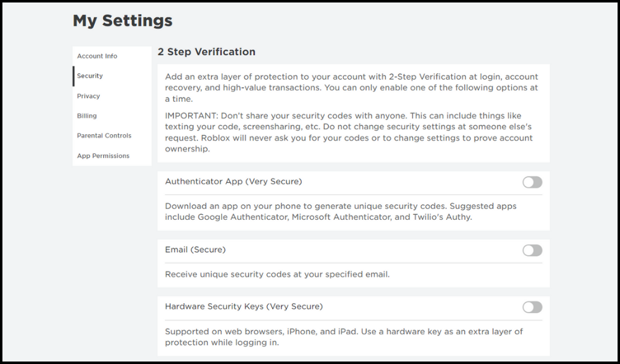The width and height of the screenshot is (620, 364).
Task: Open the Parental Controls tab
Action: (104, 136)
